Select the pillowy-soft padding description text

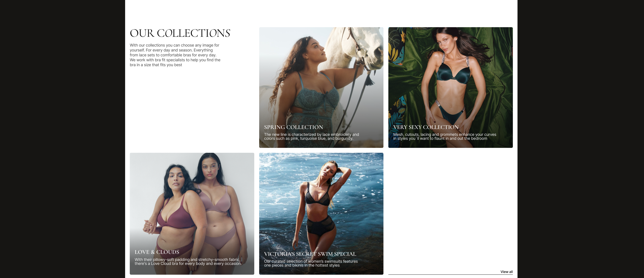point(188,261)
